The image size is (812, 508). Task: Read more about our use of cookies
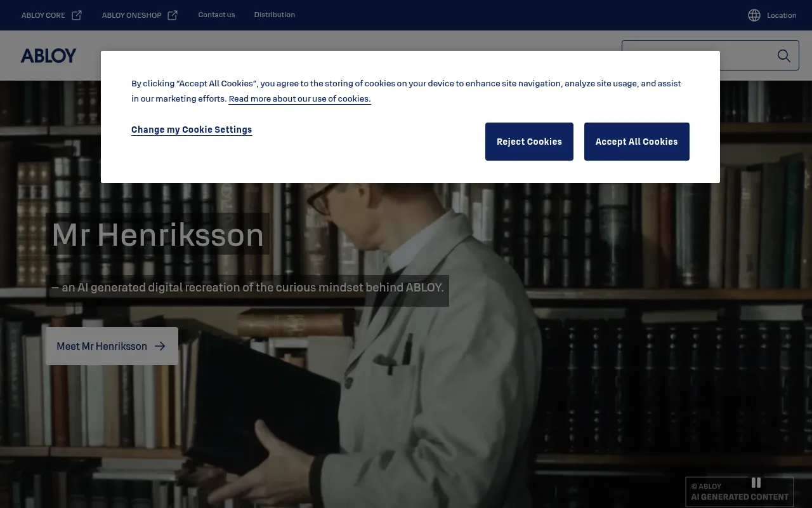[299, 98]
